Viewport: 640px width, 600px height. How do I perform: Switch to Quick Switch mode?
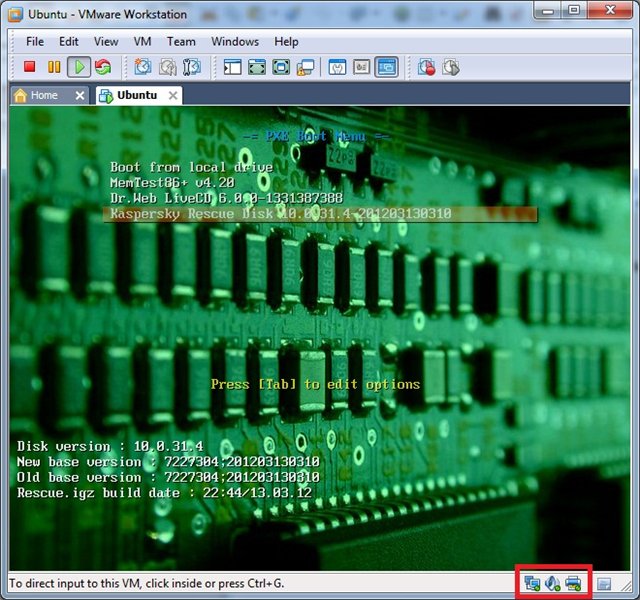click(x=257, y=67)
